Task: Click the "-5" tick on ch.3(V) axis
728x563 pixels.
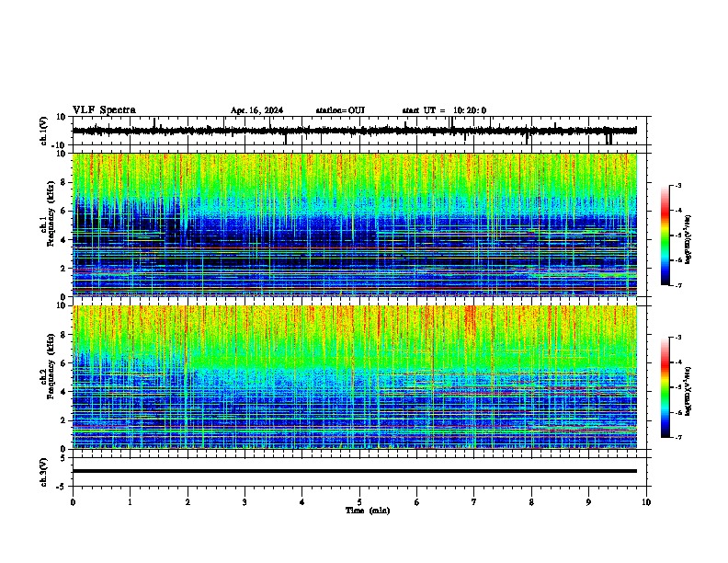Action: (x=62, y=487)
